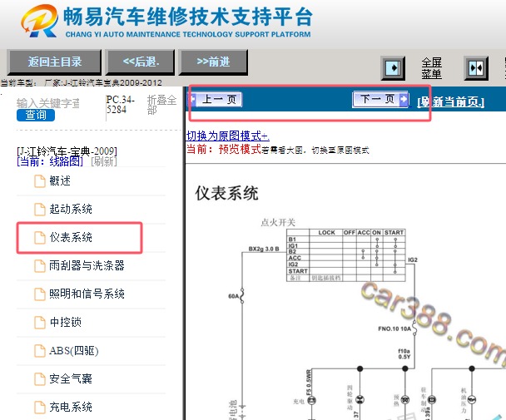This screenshot has height=420, width=506.
Task: Switch to original image mode 切换为原图模式
Action: tap(228, 136)
